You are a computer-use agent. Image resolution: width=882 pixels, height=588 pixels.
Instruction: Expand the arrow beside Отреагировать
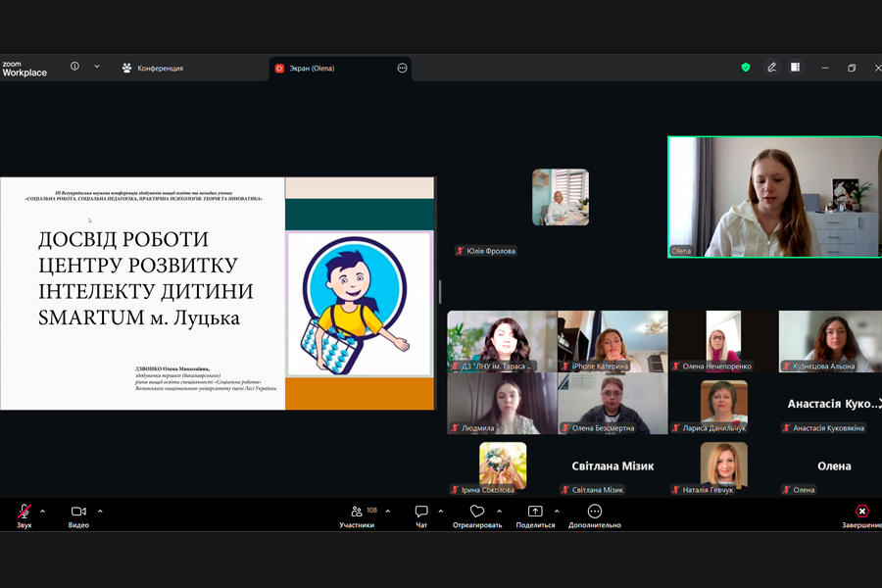click(499, 512)
